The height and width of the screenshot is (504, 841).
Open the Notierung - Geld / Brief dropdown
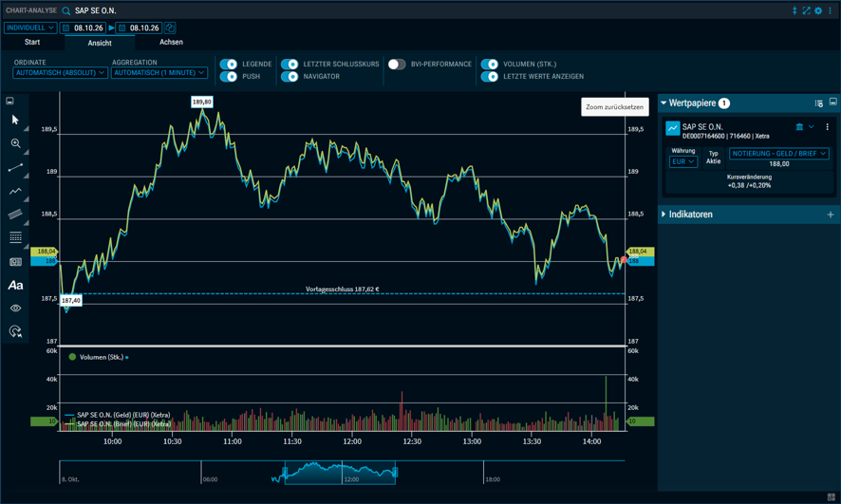(x=778, y=154)
